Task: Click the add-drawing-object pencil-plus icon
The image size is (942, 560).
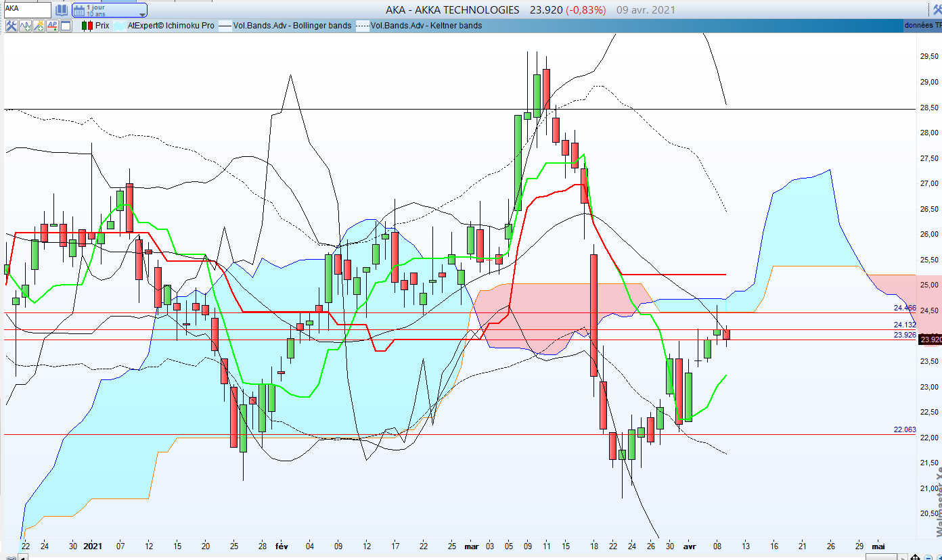Action: click(39, 26)
